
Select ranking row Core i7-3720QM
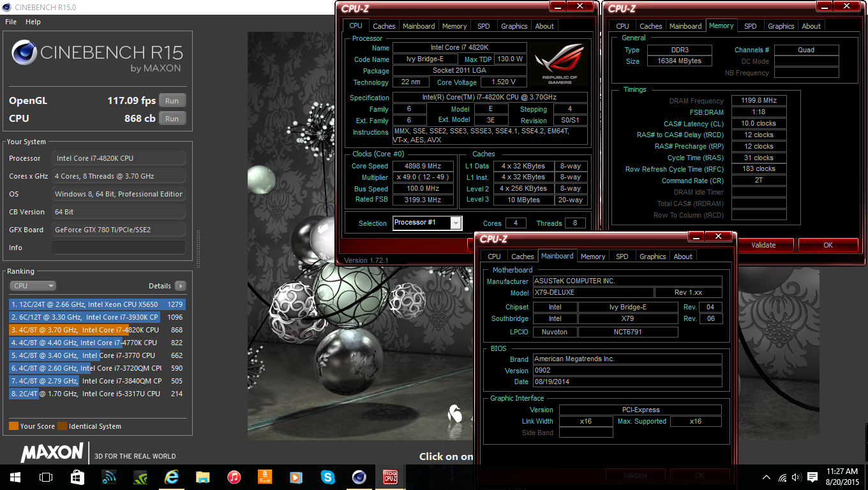click(x=97, y=368)
